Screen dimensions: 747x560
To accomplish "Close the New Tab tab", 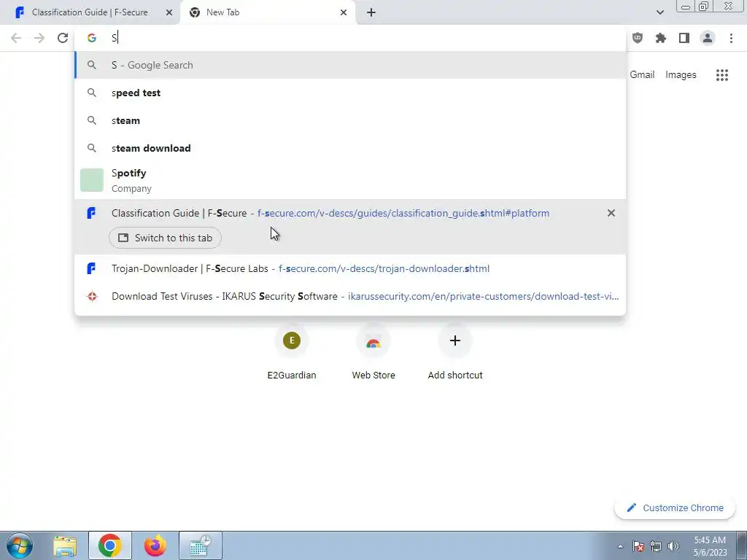I will 344,12.
